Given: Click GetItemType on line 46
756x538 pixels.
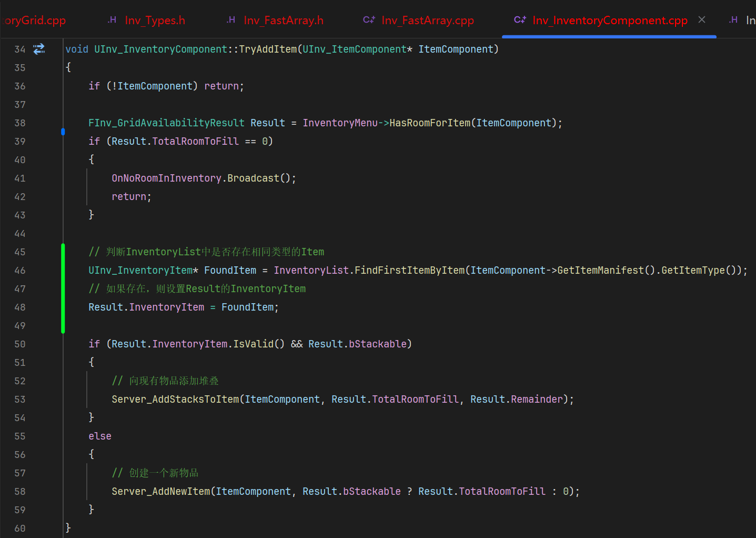Looking at the screenshot, I should (693, 270).
